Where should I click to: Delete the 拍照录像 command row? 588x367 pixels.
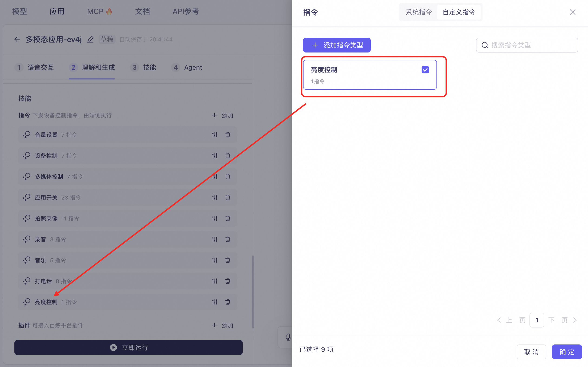[228, 218]
